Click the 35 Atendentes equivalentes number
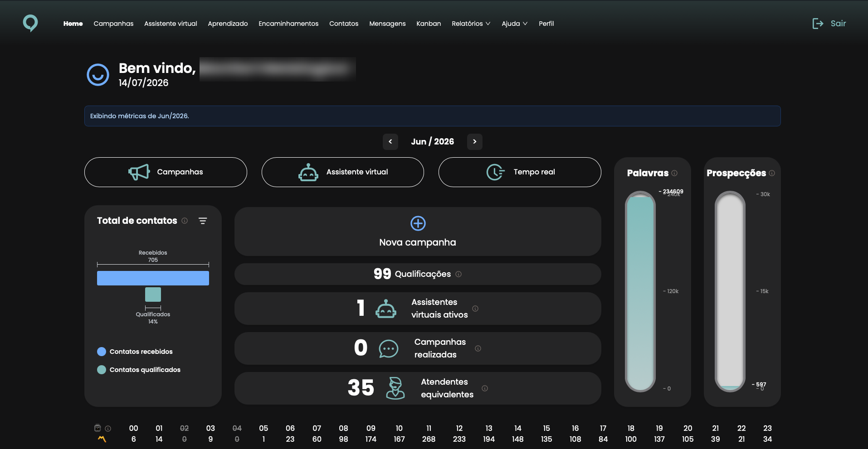This screenshot has width=868, height=449. pos(361,388)
